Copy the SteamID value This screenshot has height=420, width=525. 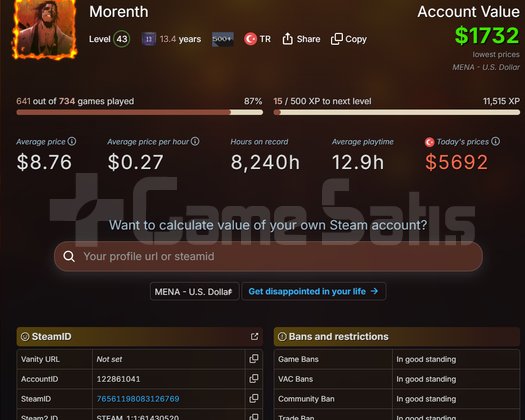[x=253, y=398]
